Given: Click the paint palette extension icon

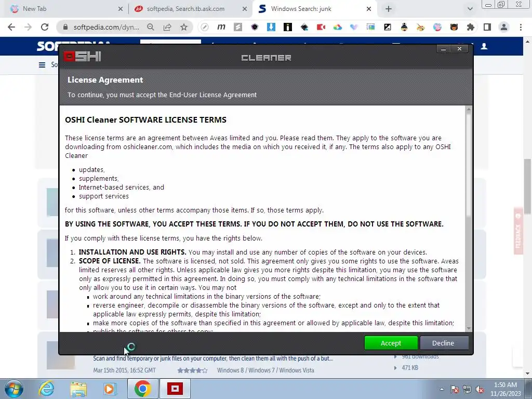Looking at the screenshot, I should [x=421, y=27].
